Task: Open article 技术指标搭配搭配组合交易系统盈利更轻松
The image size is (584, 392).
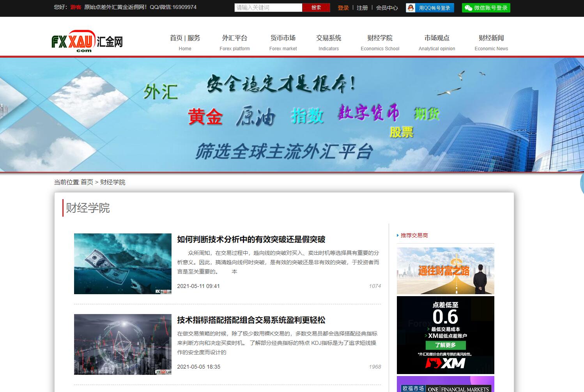Action: pyautogui.click(x=251, y=320)
